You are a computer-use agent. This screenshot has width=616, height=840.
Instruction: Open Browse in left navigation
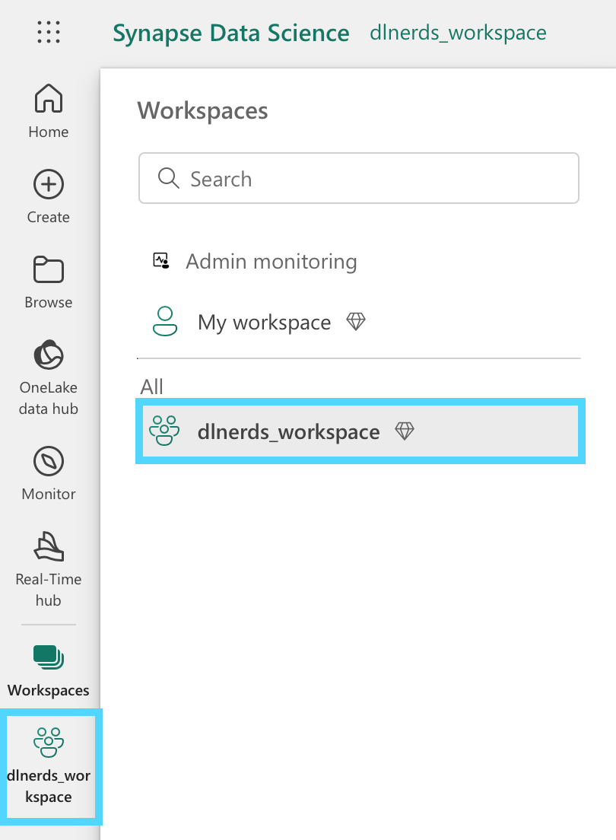[x=49, y=282]
